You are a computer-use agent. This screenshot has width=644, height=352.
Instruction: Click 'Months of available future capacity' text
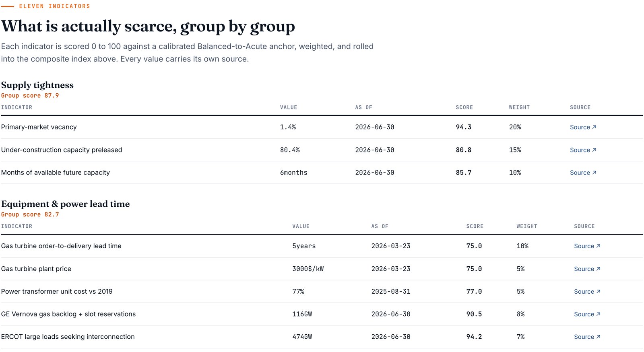pos(56,173)
